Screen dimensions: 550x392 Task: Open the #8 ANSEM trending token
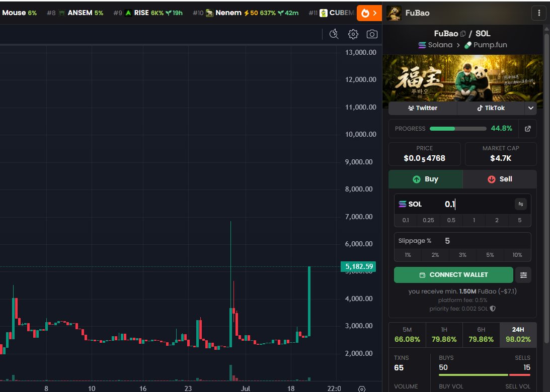[x=75, y=13]
